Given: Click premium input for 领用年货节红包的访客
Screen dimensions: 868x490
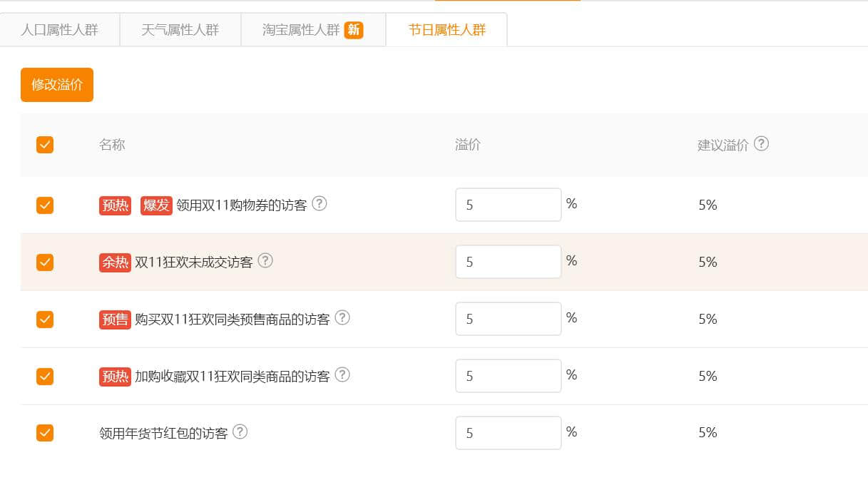Looking at the screenshot, I should [508, 433].
